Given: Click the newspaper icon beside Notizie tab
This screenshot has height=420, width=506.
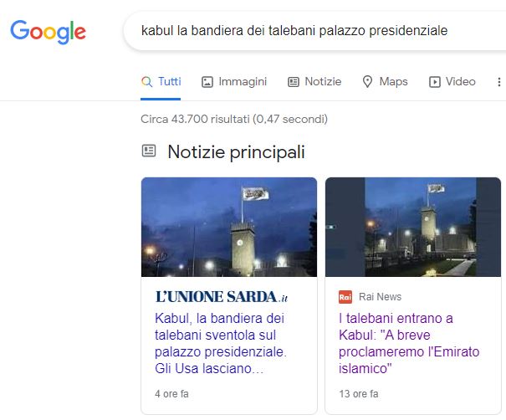Looking at the screenshot, I should point(294,82).
